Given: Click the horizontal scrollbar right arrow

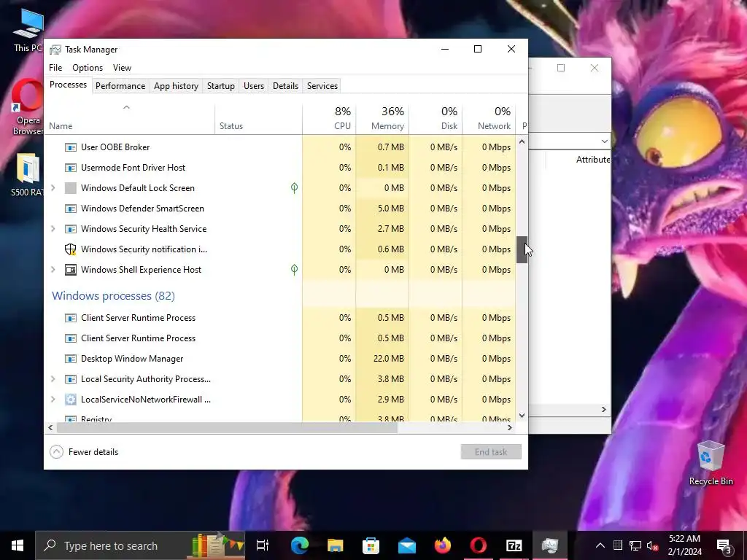Looking at the screenshot, I should tap(510, 427).
